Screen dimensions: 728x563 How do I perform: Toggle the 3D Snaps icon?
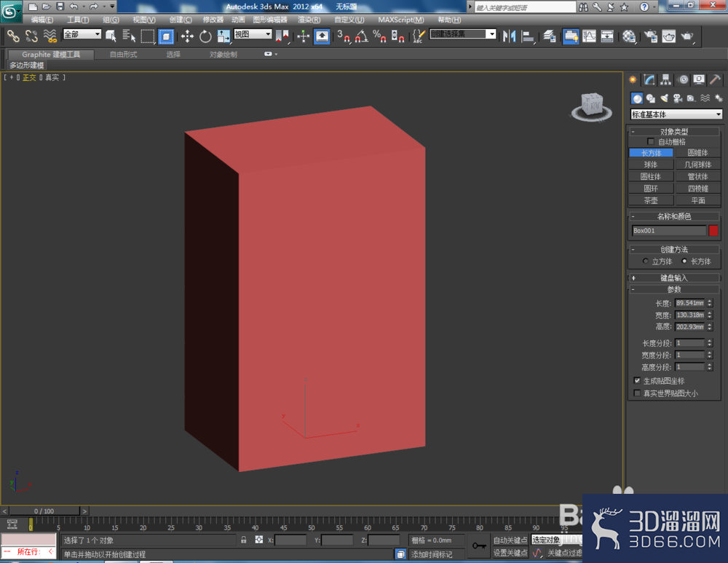pos(343,36)
